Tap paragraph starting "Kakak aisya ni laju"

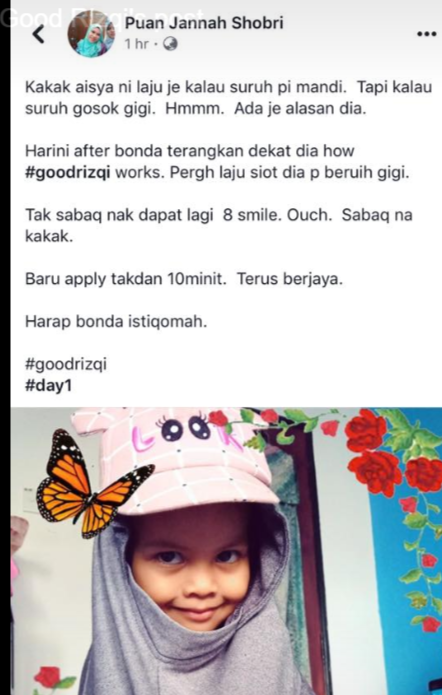[228, 98]
